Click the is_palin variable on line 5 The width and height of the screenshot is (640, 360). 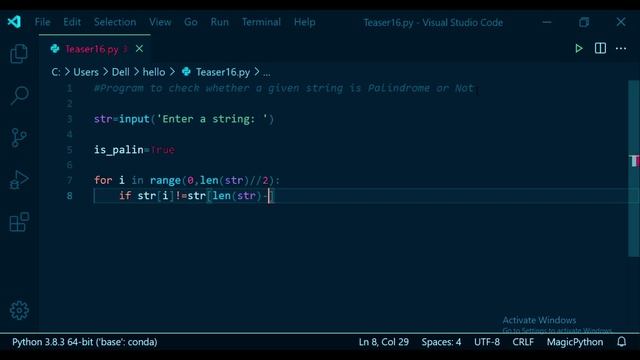pyautogui.click(x=119, y=150)
